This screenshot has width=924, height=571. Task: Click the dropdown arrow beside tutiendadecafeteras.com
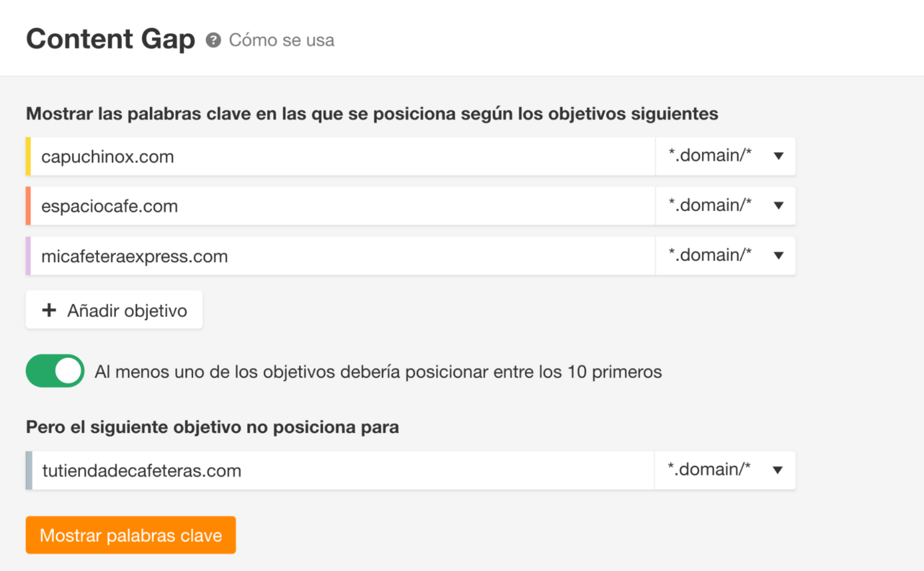pos(778,470)
